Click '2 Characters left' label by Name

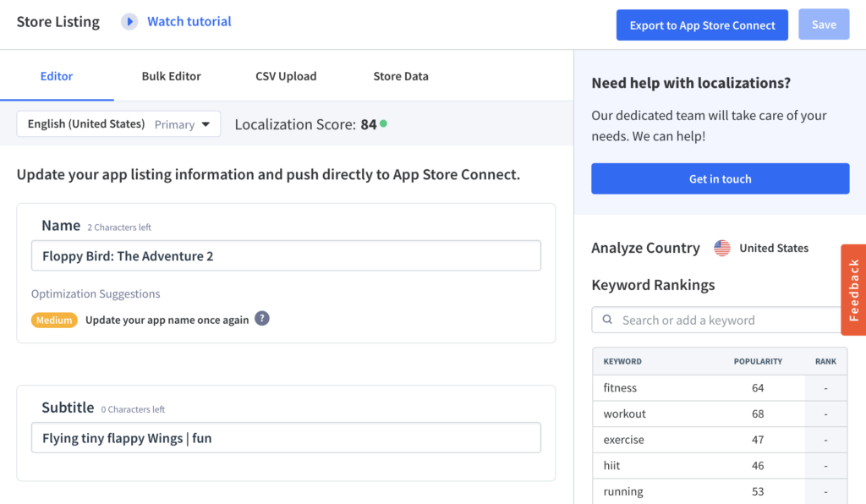click(x=118, y=227)
